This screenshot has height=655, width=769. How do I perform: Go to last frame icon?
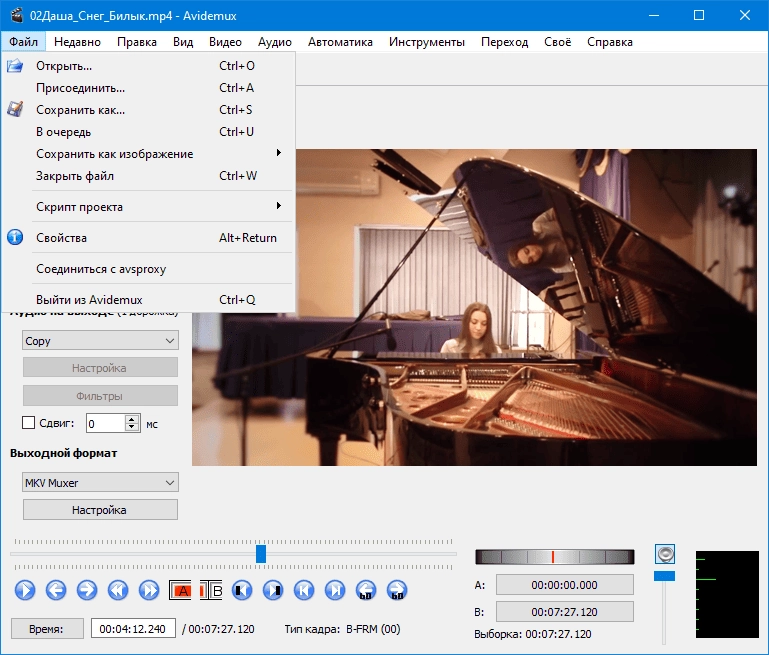(335, 590)
